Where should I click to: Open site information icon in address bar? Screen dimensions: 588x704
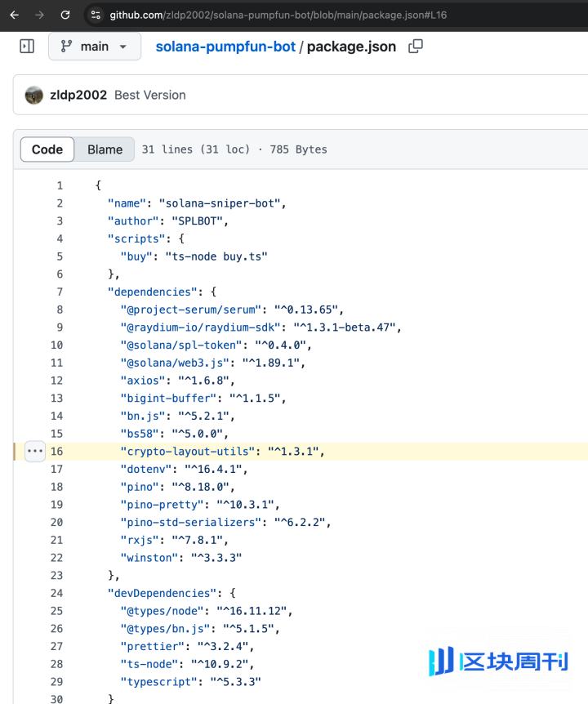[96, 15]
